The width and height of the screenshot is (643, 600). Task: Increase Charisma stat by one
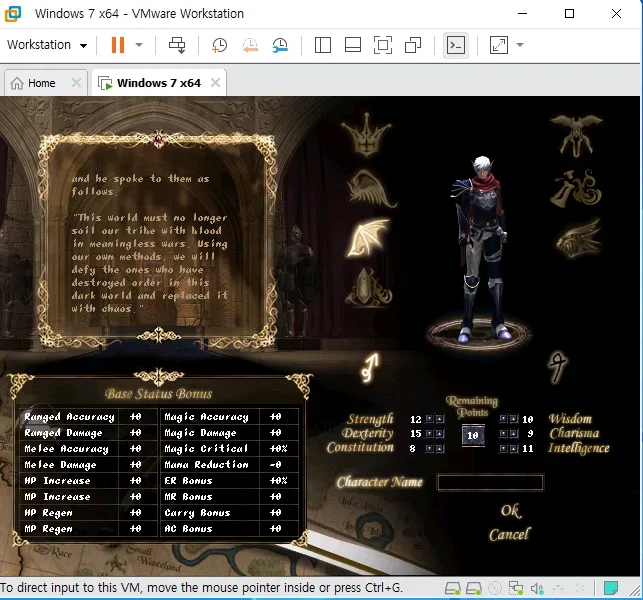tap(513, 433)
